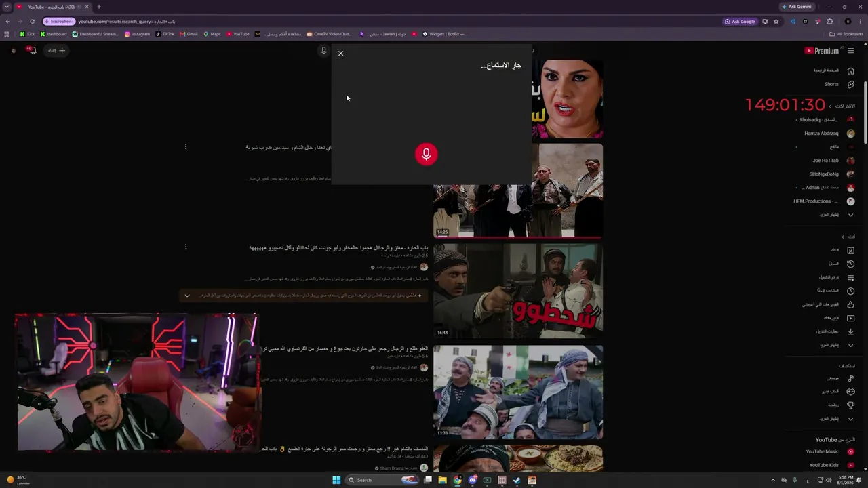Open Shorts from the sidebar
Screen dimensions: 868x488
838,84
